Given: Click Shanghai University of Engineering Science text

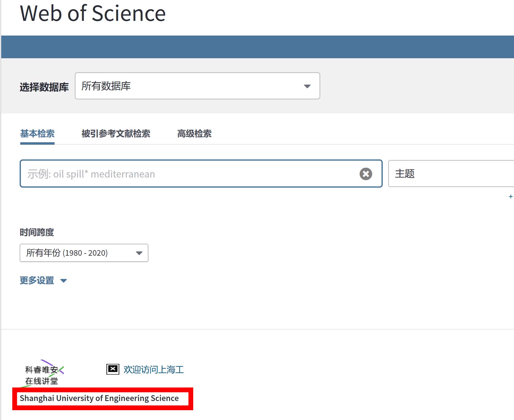Looking at the screenshot, I should [x=99, y=398].
